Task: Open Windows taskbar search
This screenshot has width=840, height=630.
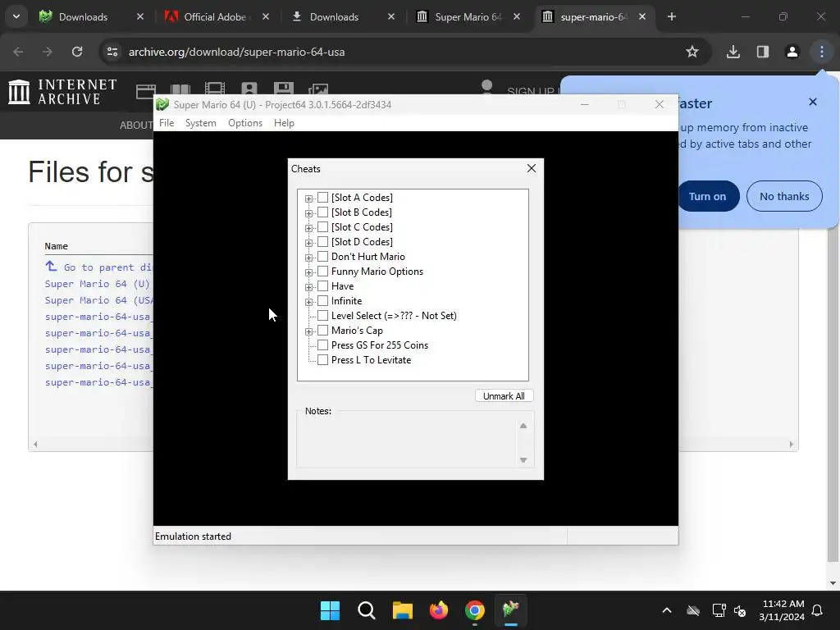Action: click(367, 610)
